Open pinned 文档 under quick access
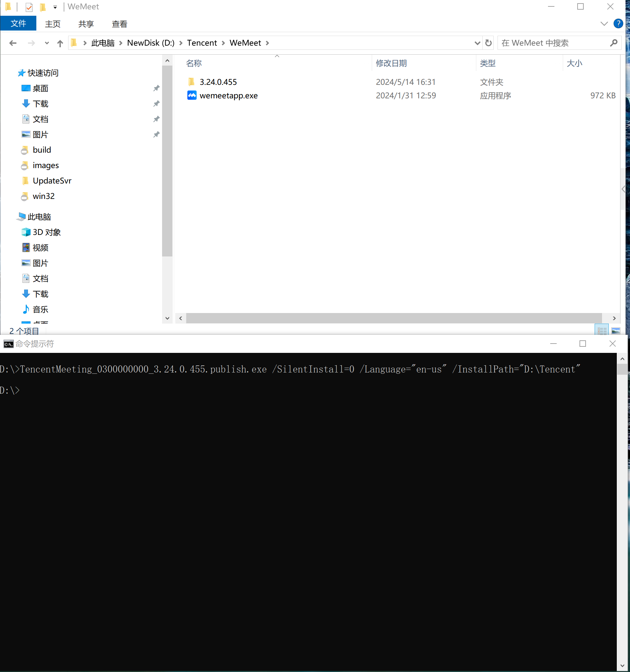630x672 pixels. click(40, 119)
